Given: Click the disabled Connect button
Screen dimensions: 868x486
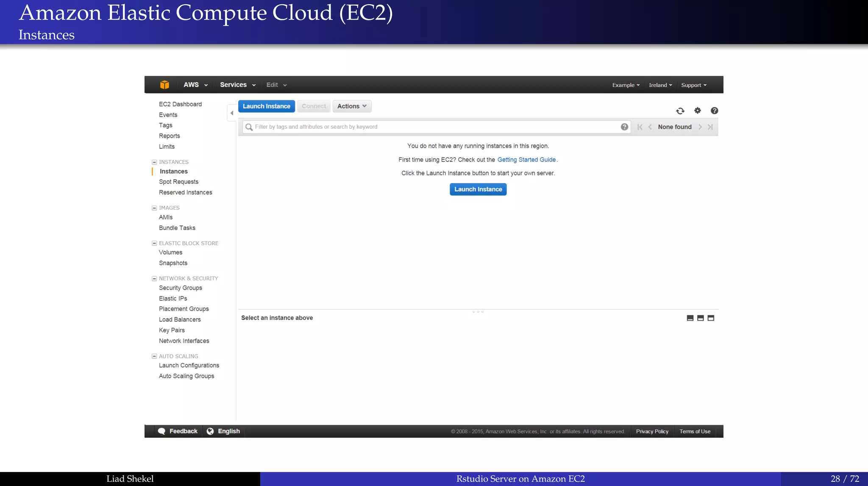Looking at the screenshot, I should pos(314,106).
